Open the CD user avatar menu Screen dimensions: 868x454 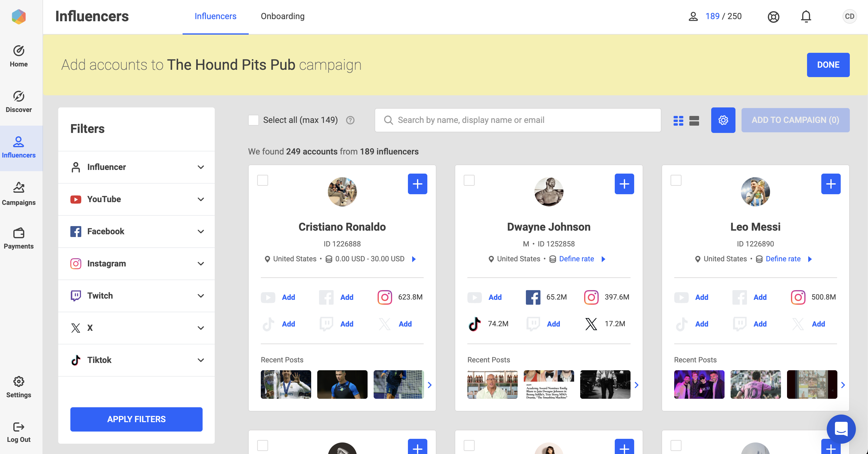point(849,16)
